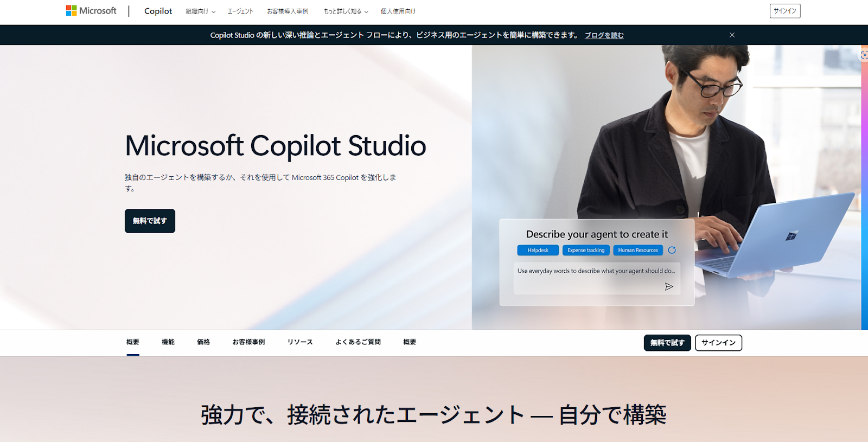Expand the もっと詳しく知る dropdown
This screenshot has height=442, width=868.
[346, 11]
